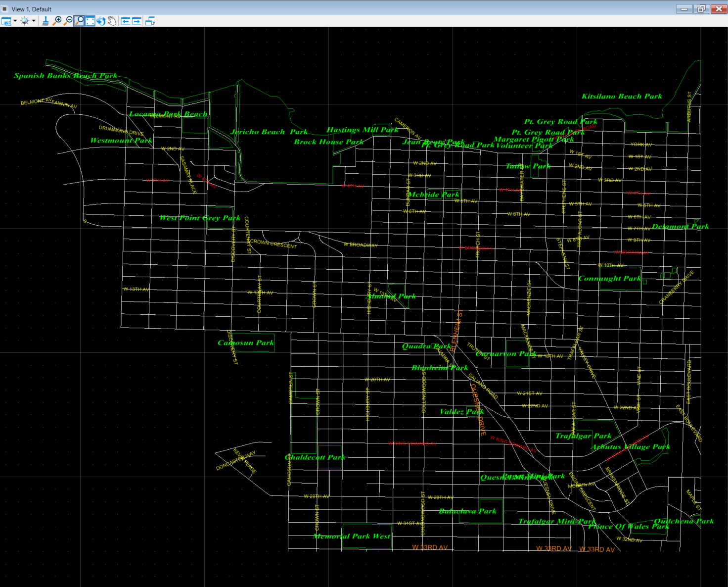The height and width of the screenshot is (587, 728).
Task: Click the Kitsilano Beach Park label
Action: coord(622,96)
